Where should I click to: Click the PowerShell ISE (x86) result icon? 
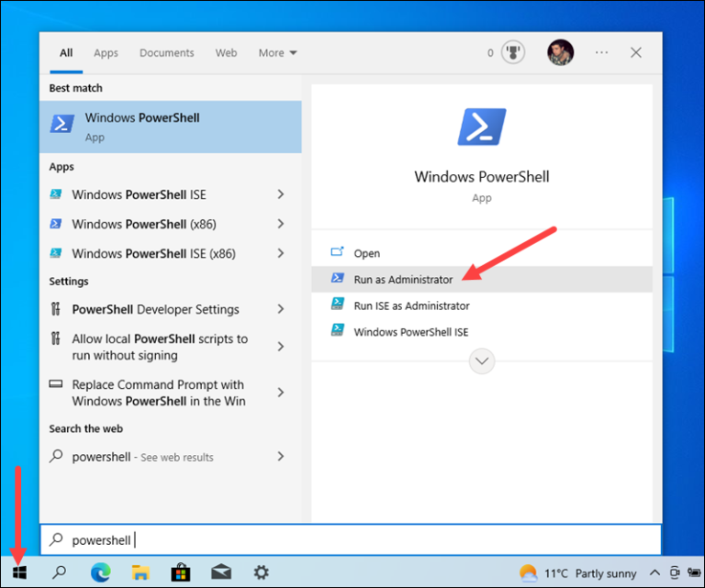tap(56, 253)
